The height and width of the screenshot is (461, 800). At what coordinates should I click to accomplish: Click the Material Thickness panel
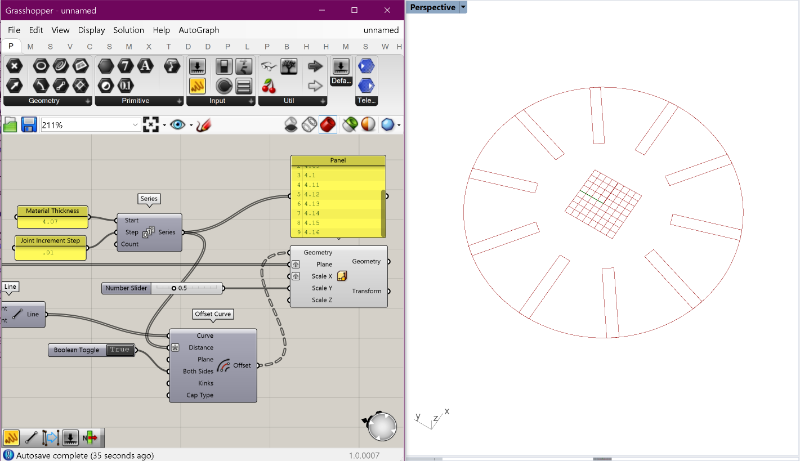53,216
